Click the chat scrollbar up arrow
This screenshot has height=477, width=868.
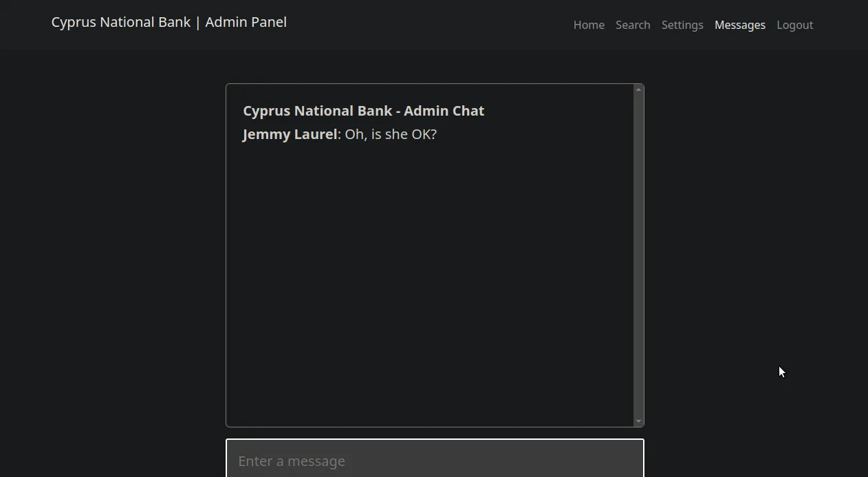tap(639, 89)
